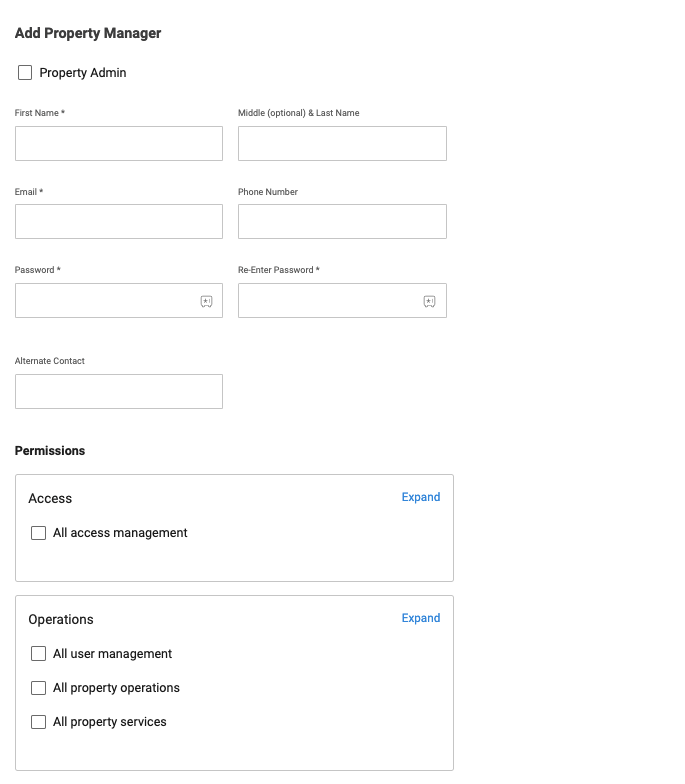Focus the Password input box
The image size is (685, 784).
pyautogui.click(x=105, y=301)
